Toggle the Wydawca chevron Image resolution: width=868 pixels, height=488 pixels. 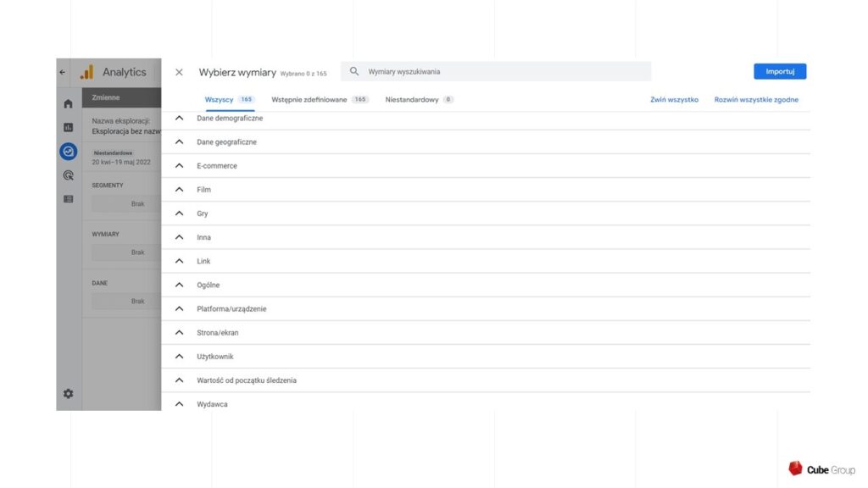point(179,403)
